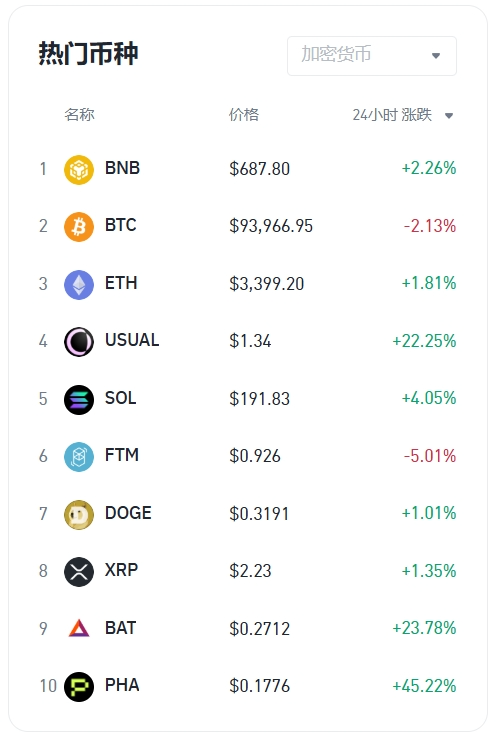This screenshot has width=496, height=741.
Task: Click the Dogecoin DOGE icon
Action: pos(79,514)
